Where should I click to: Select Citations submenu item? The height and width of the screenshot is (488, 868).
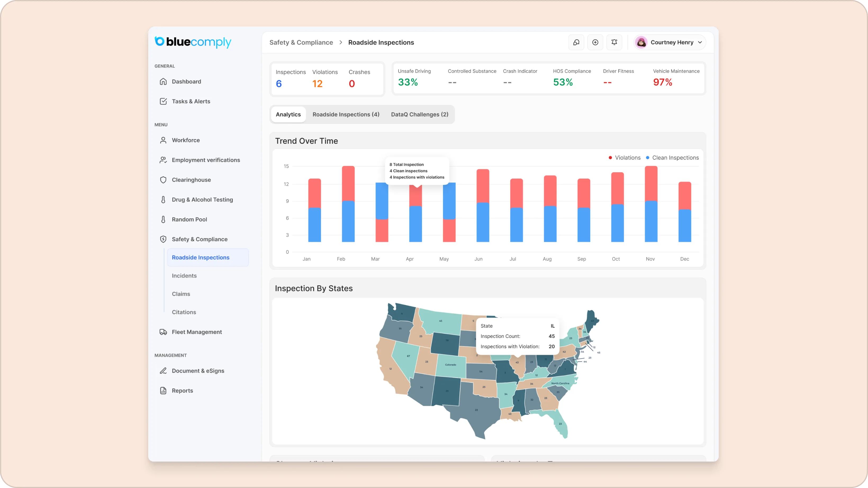[184, 312]
